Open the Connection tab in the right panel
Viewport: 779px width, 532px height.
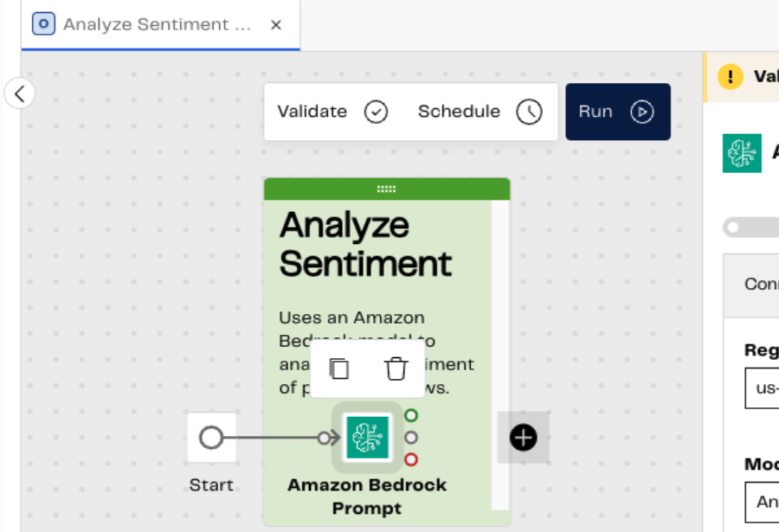pos(760,285)
